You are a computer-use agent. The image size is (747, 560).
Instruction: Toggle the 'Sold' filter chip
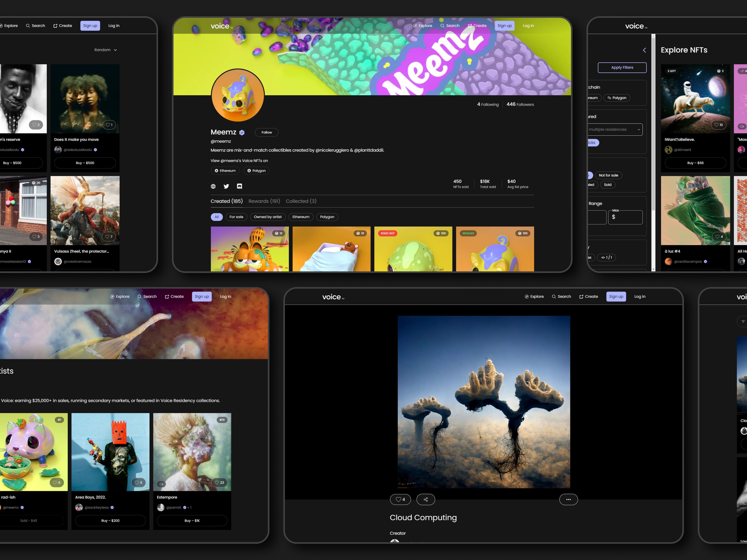(x=608, y=185)
